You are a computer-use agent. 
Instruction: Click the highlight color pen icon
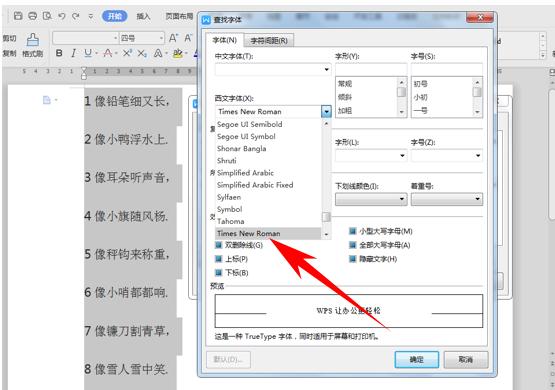178,53
